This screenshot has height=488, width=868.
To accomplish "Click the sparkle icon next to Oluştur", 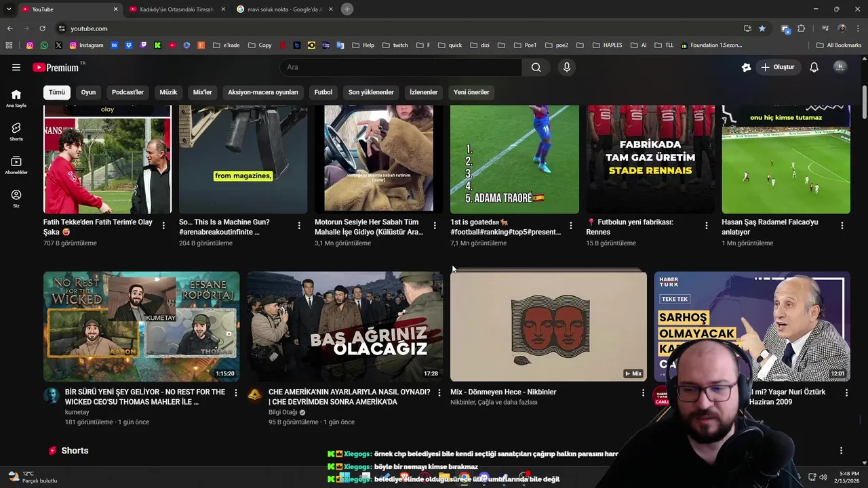I will (x=746, y=67).
